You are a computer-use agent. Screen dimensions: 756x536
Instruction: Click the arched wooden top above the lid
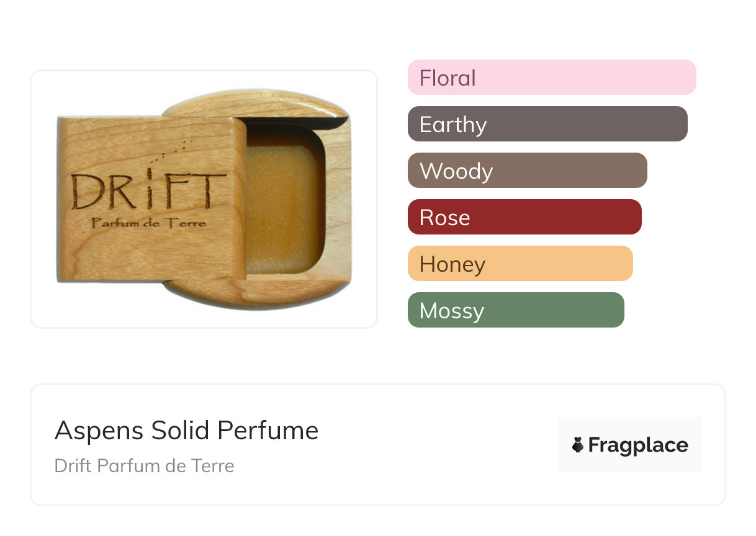pos(254,105)
